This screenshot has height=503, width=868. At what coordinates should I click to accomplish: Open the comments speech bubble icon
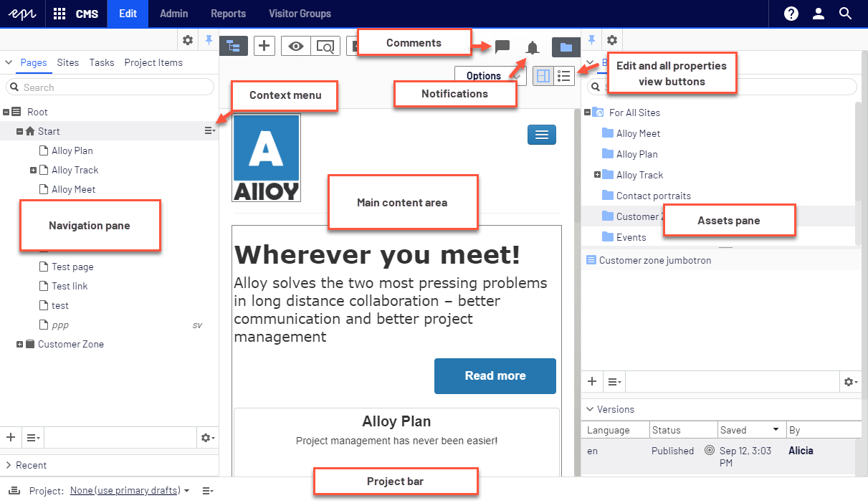pyautogui.click(x=502, y=47)
